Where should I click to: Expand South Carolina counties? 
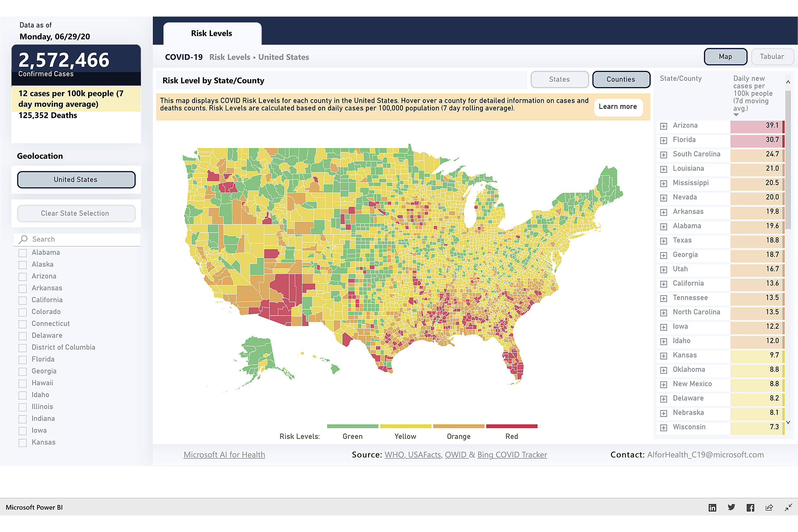pos(664,155)
